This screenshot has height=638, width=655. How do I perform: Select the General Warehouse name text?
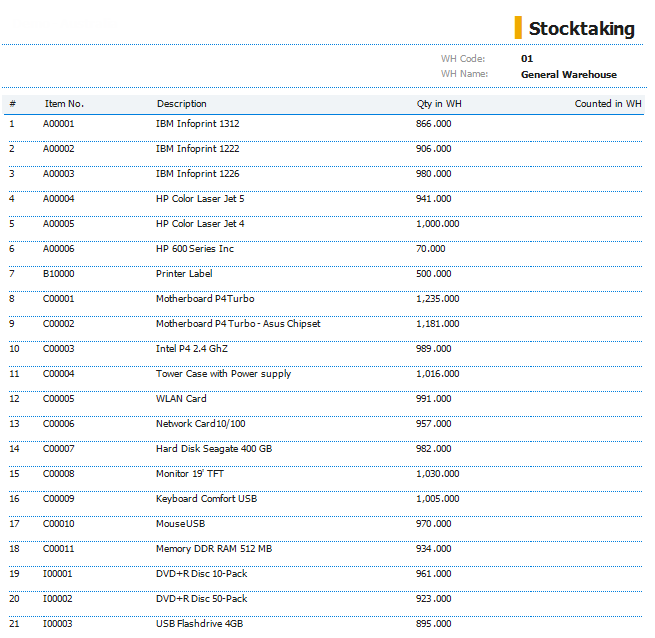pyautogui.click(x=568, y=75)
